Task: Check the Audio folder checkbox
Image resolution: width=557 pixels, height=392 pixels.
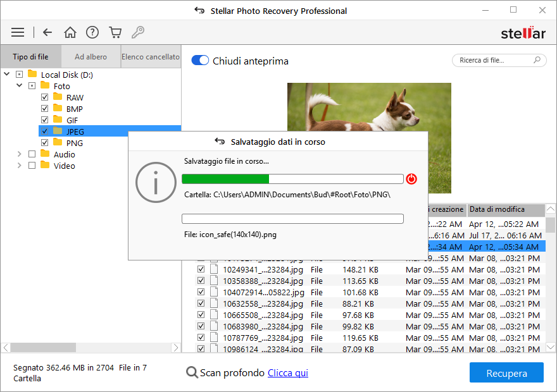Action: tap(32, 154)
